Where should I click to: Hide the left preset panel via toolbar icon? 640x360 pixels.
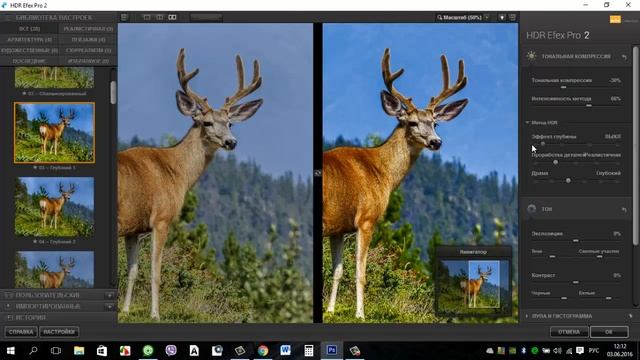tap(124, 18)
